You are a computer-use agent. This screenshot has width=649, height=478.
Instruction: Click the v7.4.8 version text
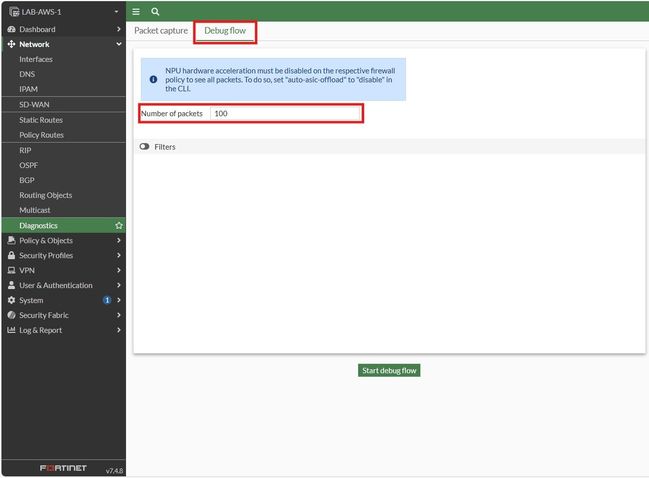pyautogui.click(x=114, y=471)
